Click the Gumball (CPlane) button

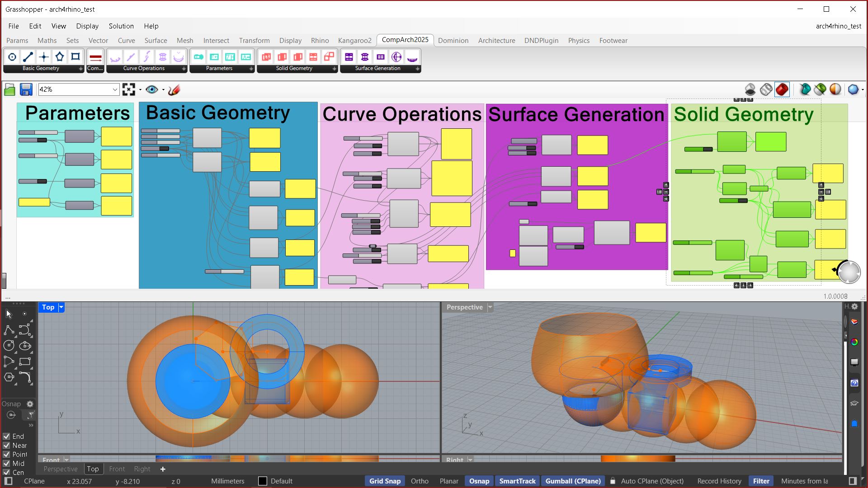click(572, 481)
